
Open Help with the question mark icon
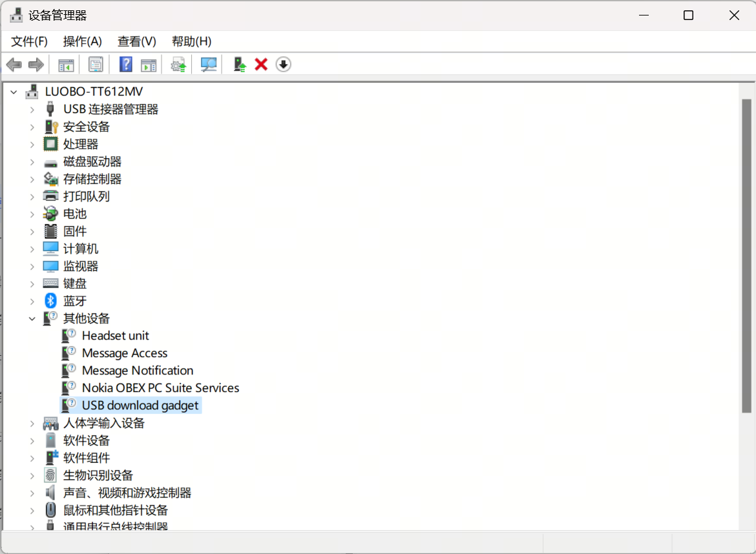tap(126, 65)
